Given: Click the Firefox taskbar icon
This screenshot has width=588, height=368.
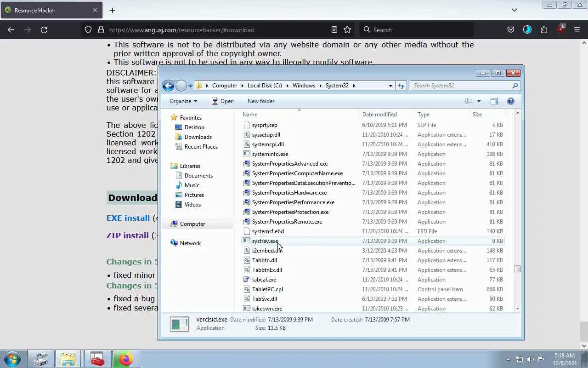Looking at the screenshot, I should 125,359.
